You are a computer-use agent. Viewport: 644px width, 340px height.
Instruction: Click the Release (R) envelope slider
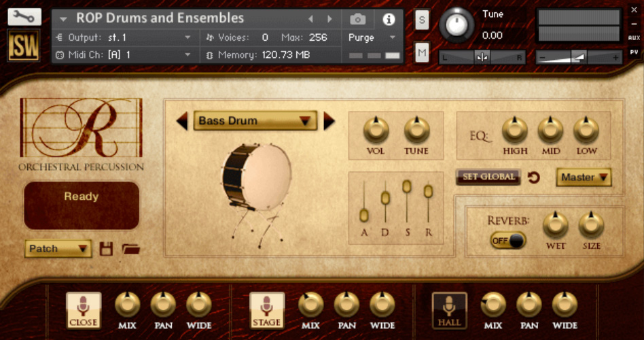[x=428, y=191]
